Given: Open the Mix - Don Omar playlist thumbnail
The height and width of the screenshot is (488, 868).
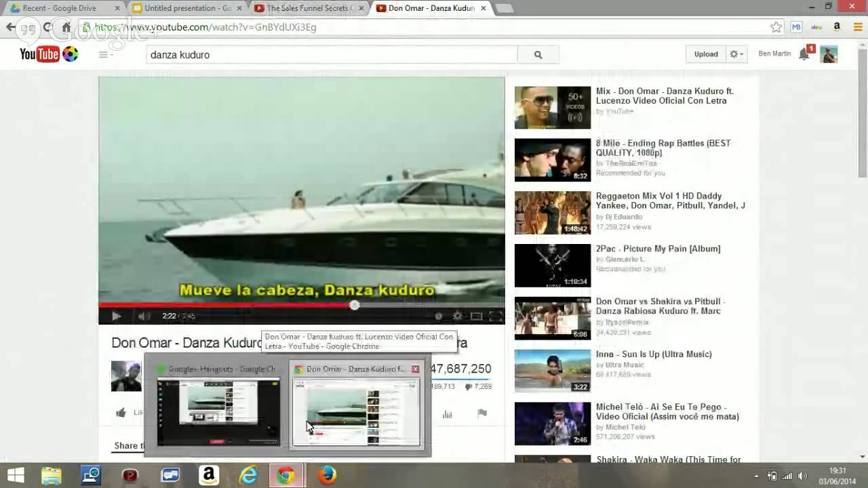Looking at the screenshot, I should [553, 107].
